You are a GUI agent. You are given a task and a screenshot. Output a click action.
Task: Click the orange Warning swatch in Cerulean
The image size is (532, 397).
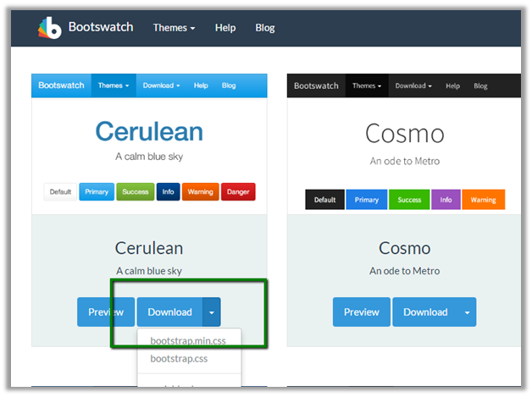tap(200, 192)
